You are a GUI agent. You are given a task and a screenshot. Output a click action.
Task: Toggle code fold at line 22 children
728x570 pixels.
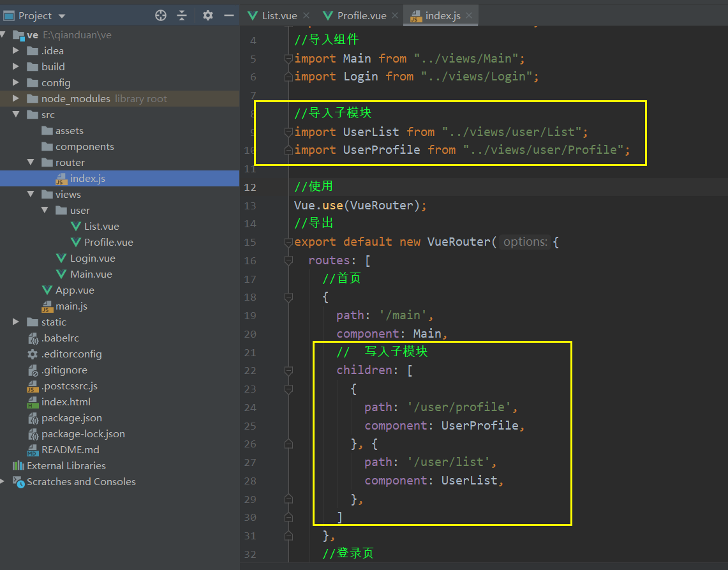click(288, 370)
